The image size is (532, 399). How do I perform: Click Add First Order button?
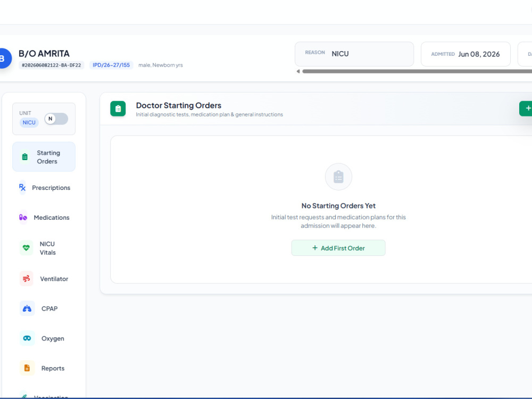click(x=338, y=248)
